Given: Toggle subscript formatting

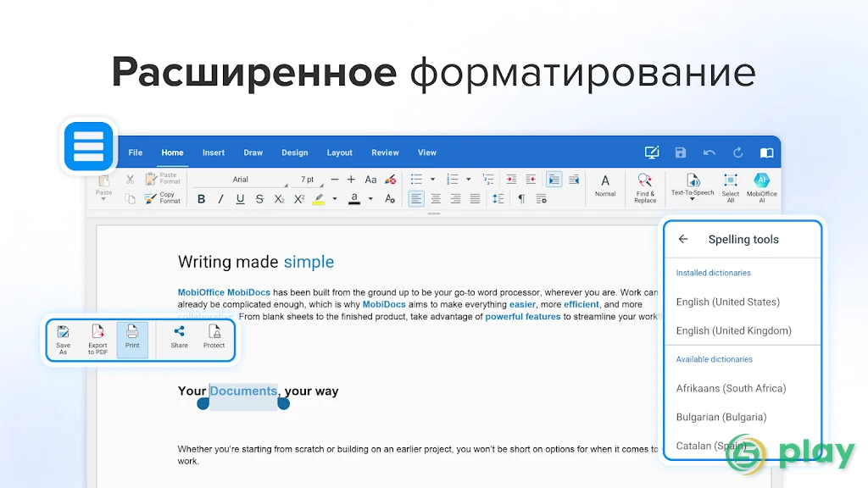Looking at the screenshot, I should (x=279, y=199).
